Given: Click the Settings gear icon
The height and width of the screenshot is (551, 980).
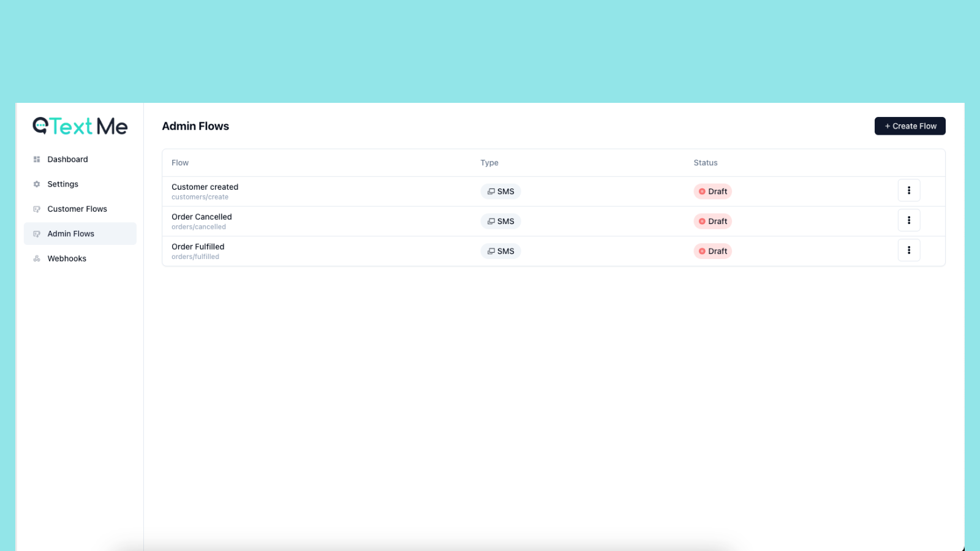Looking at the screenshot, I should tap(37, 184).
